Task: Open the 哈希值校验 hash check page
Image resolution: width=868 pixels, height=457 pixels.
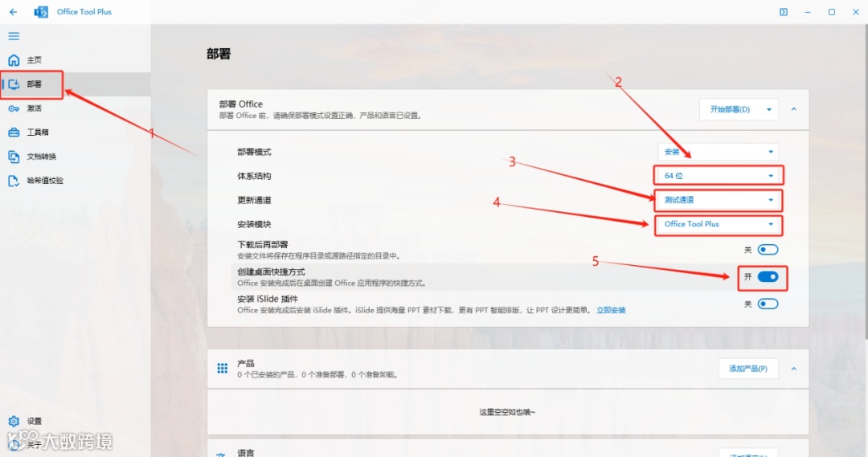Action: (x=76, y=181)
